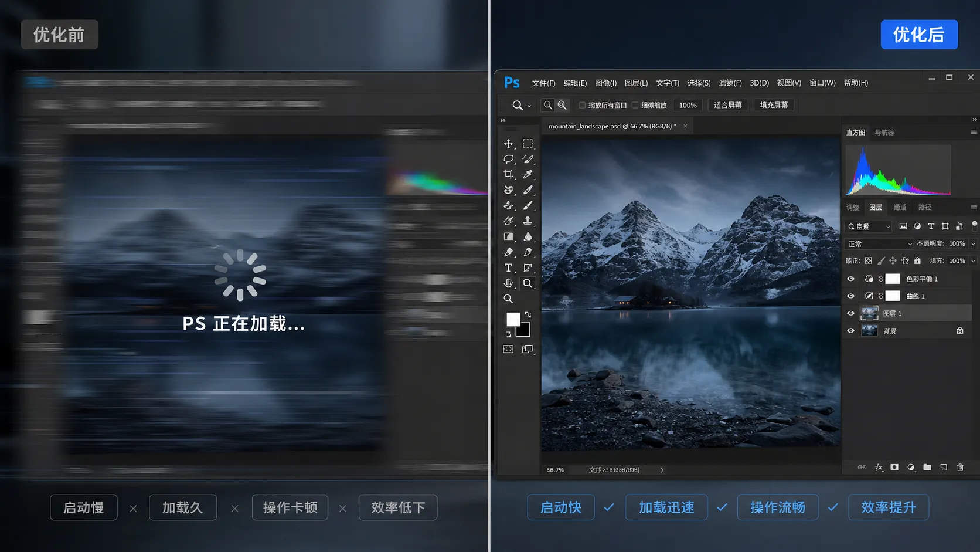The height and width of the screenshot is (552, 980).
Task: Expand the status bar info arrow
Action: click(662, 470)
